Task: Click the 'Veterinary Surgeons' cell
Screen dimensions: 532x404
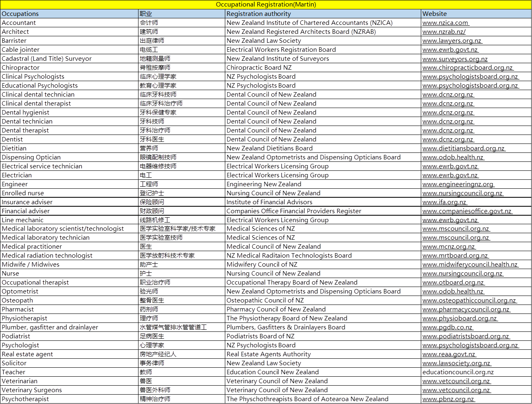Action: click(70, 390)
